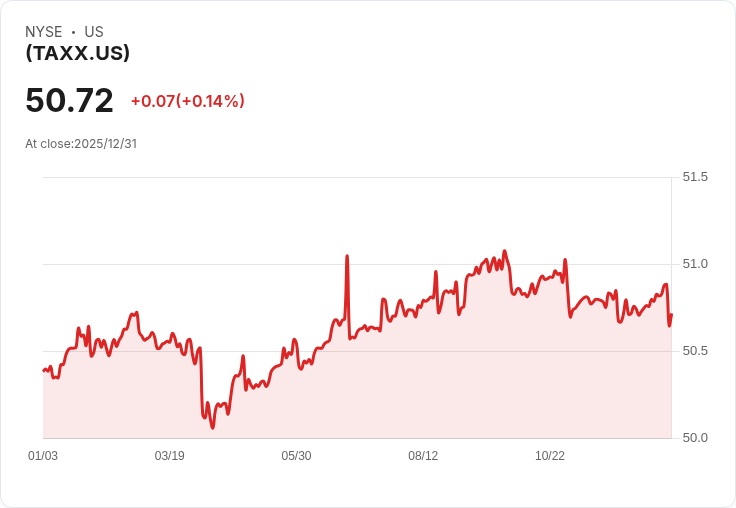The height and width of the screenshot is (508, 736).
Task: Select the 03/19 x-axis date
Action: pos(170,456)
